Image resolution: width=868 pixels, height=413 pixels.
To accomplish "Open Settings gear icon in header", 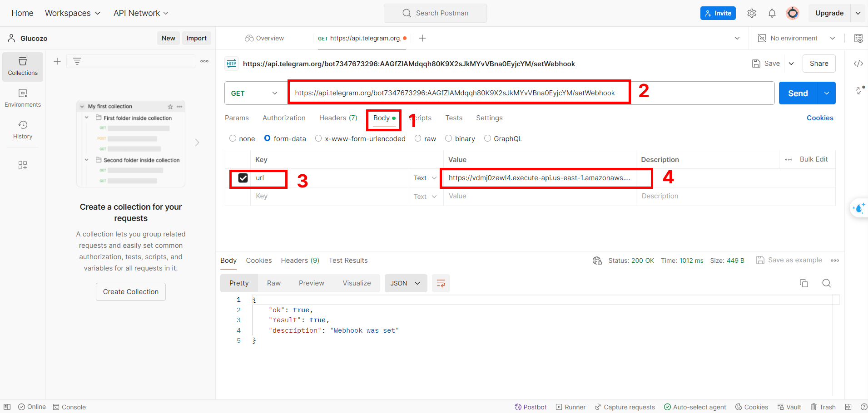I will pyautogui.click(x=752, y=13).
